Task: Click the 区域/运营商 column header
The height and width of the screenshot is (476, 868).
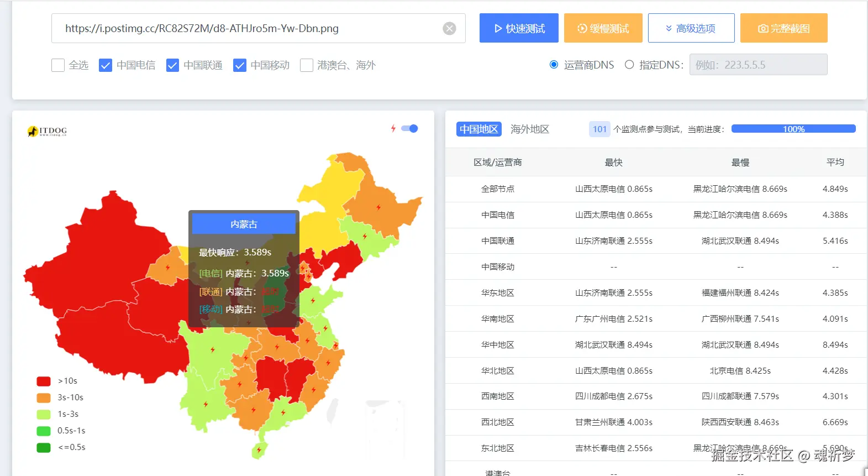Action: tap(497, 163)
